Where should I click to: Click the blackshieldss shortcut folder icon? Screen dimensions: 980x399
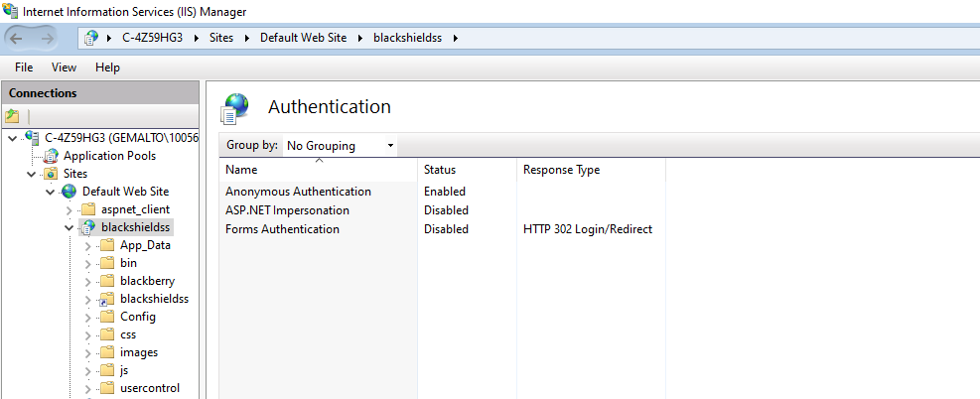[x=107, y=299]
